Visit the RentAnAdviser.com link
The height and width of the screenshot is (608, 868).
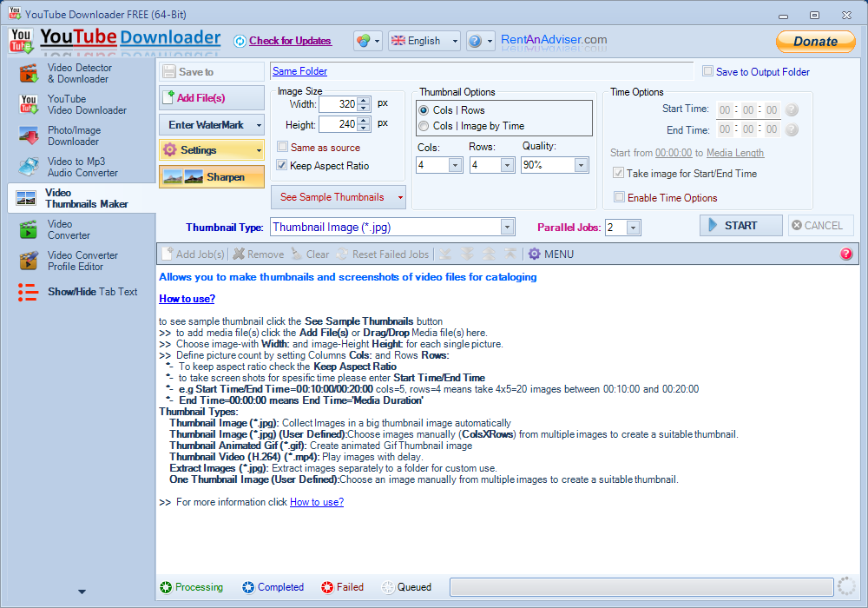pyautogui.click(x=554, y=40)
